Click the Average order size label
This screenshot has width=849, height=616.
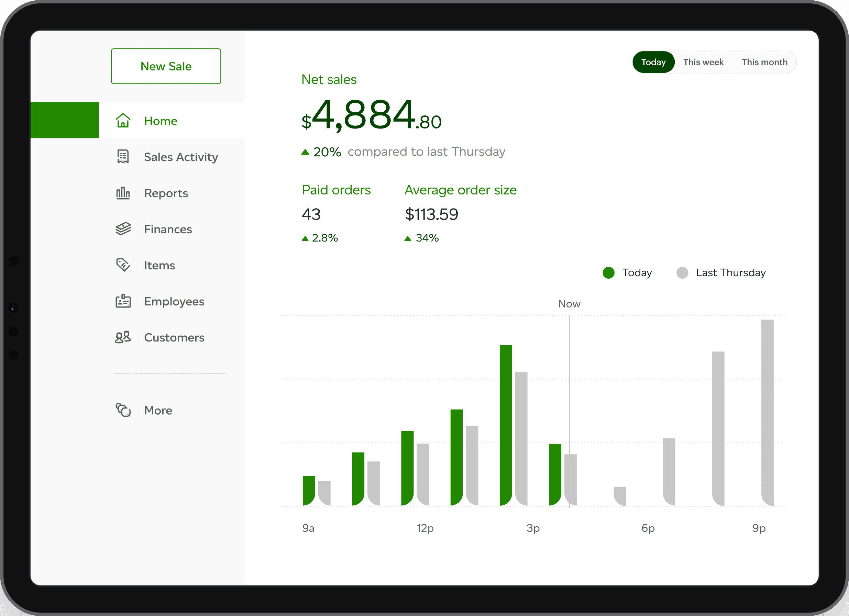(x=461, y=190)
